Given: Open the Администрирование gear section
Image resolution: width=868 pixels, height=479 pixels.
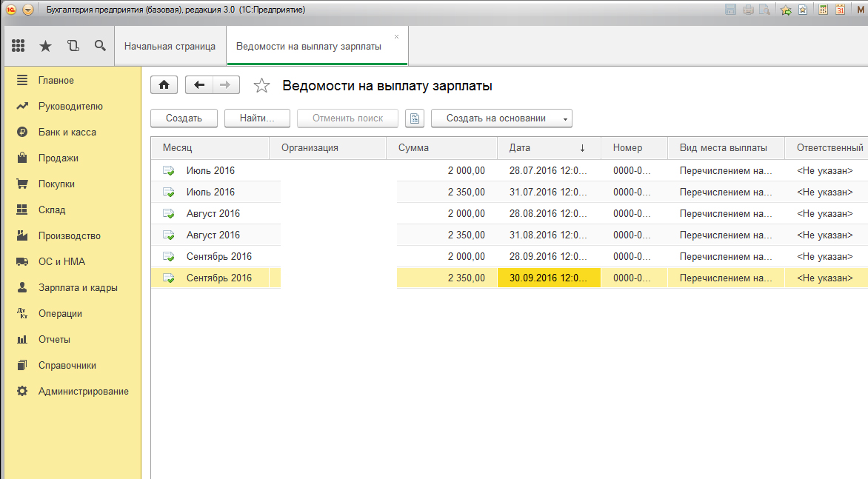Looking at the screenshot, I should (x=83, y=392).
